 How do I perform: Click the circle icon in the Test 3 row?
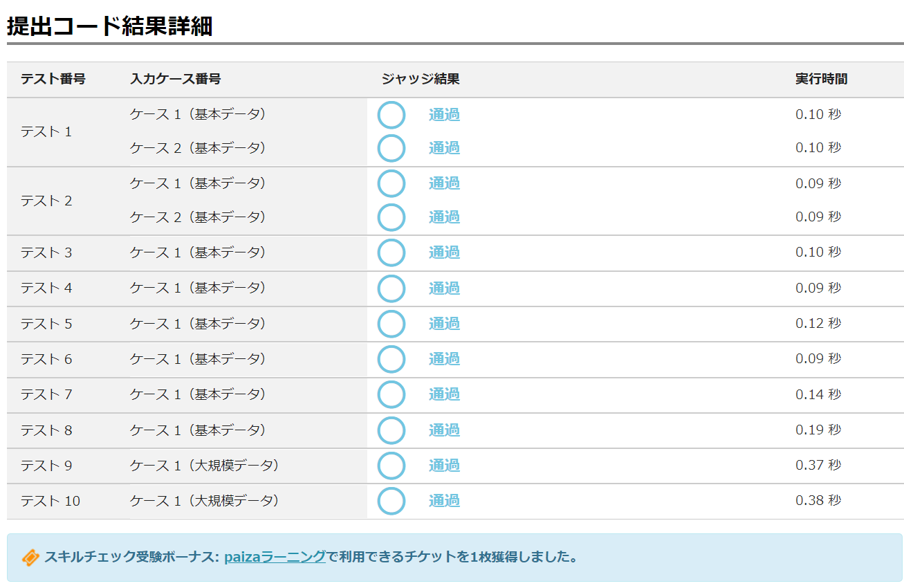391,252
